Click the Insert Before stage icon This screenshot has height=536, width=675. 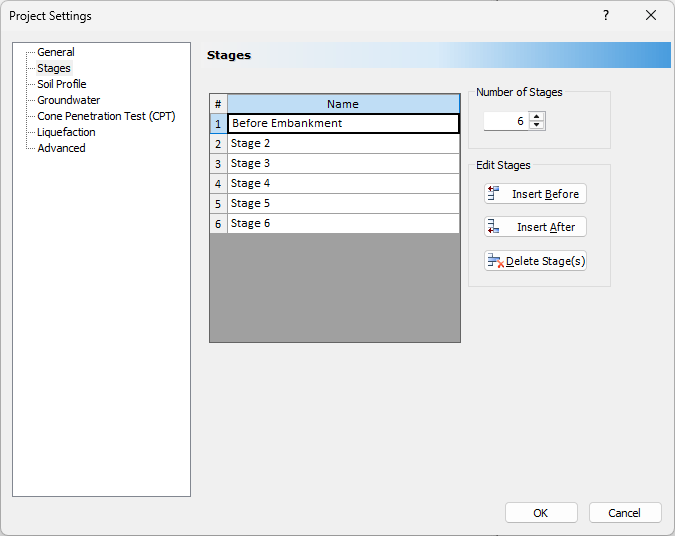[493, 194]
